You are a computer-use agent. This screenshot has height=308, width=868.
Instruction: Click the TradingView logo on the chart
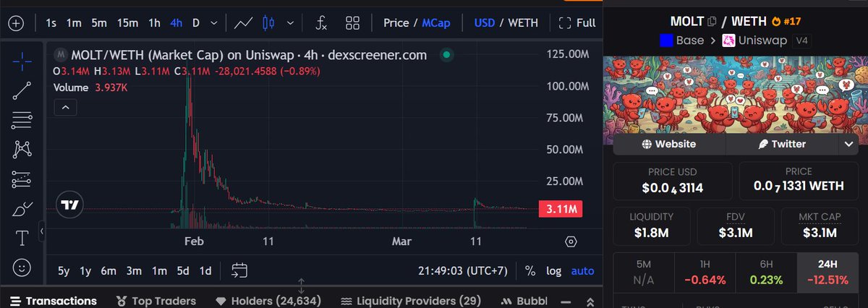(x=69, y=205)
